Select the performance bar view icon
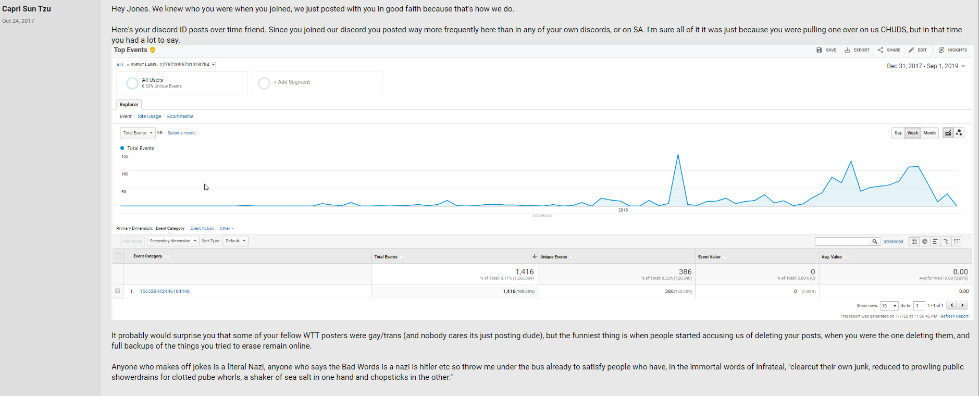This screenshot has height=396, width=980. (936, 241)
